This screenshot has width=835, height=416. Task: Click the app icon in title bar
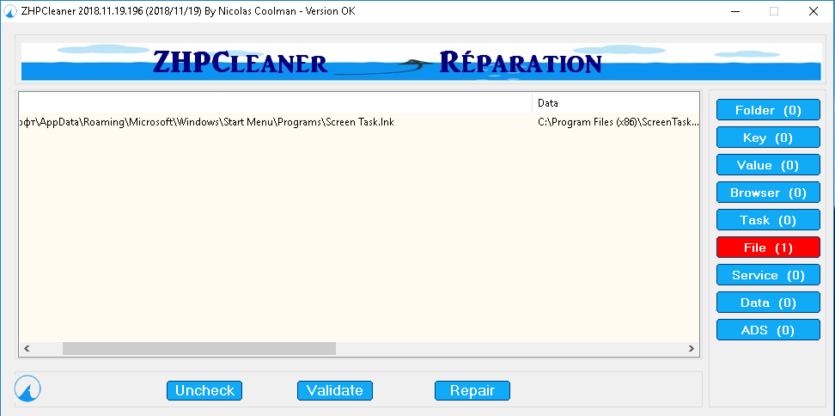[x=11, y=11]
